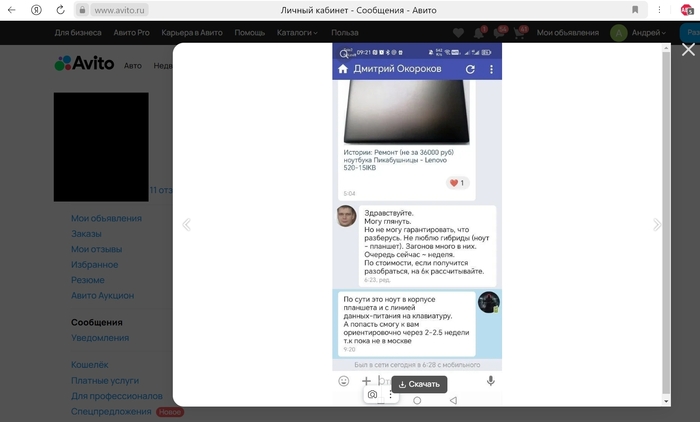Click the plus attachment icon in chat input
The image size is (700, 422).
tap(366, 381)
